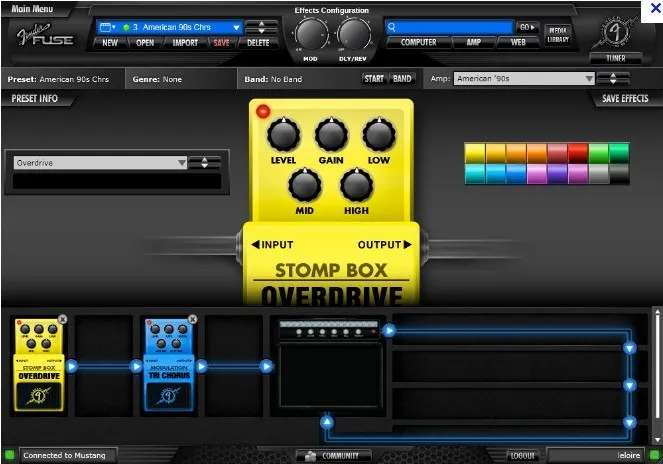The height and width of the screenshot is (464, 663).
Task: Click the SAVE EFFECTS button
Action: 625,99
